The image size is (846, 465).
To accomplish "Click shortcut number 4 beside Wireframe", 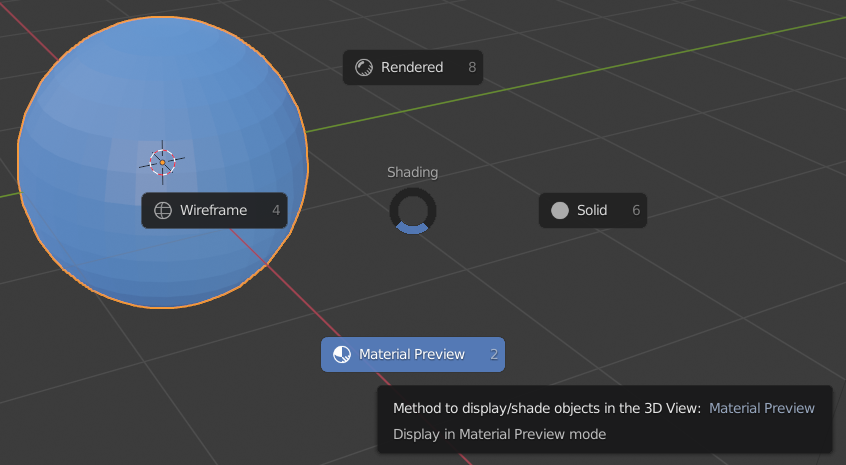I will [x=276, y=210].
